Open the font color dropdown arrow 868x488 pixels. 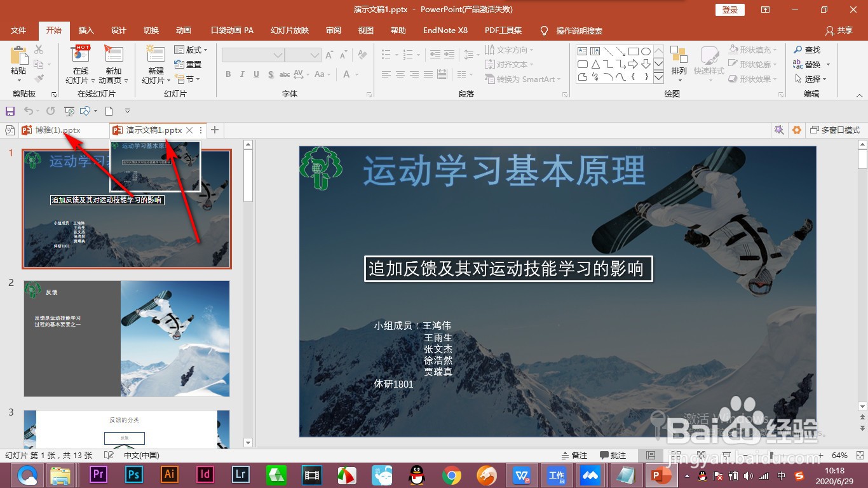tap(357, 74)
